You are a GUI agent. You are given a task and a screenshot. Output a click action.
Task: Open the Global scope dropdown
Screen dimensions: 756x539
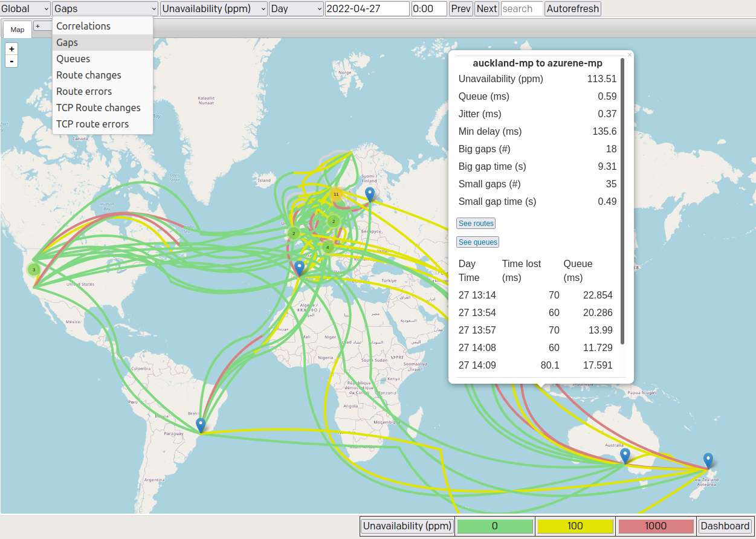25,8
